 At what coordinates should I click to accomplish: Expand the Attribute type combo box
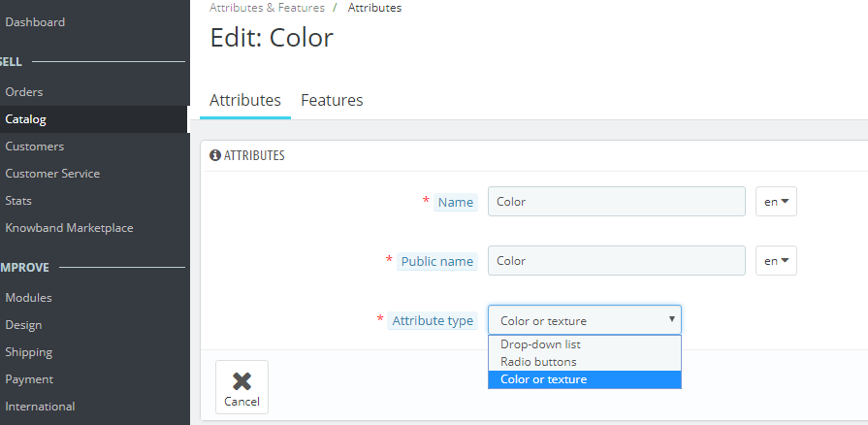pos(584,320)
